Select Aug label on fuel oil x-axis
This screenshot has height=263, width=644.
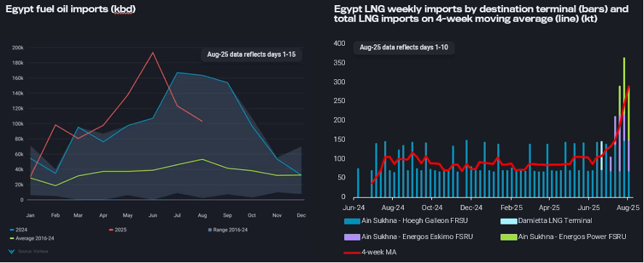202,215
